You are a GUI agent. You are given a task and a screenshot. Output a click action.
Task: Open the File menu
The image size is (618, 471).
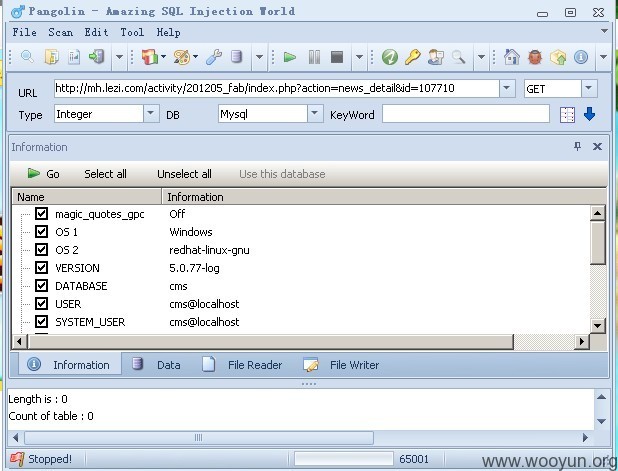[x=24, y=32]
